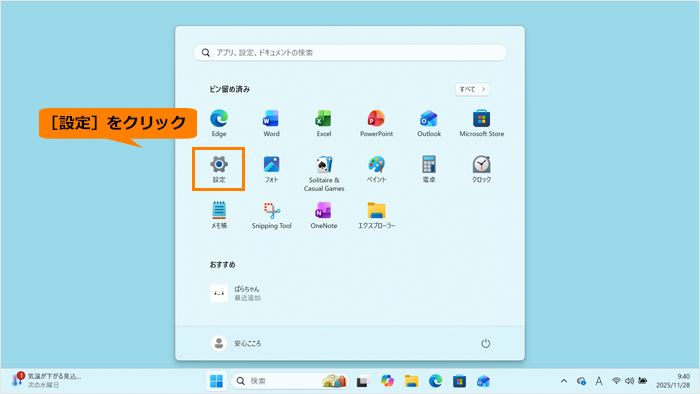Open Excel from the Start menu

324,123
